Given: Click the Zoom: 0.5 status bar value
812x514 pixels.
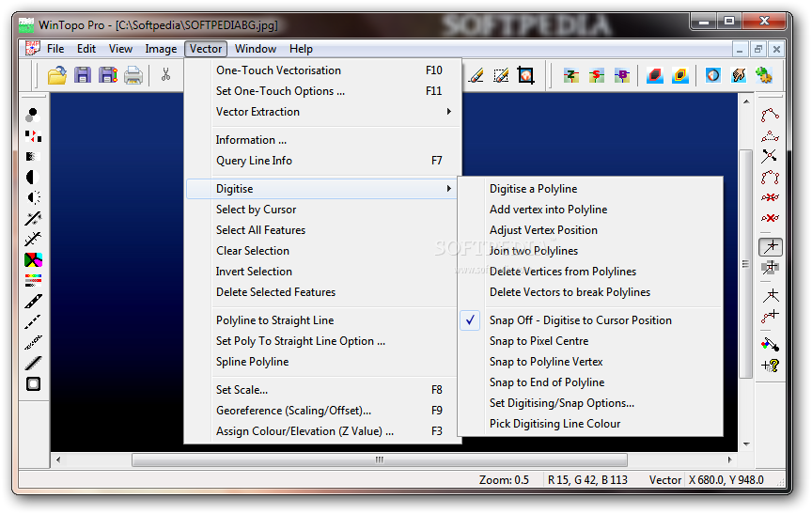Looking at the screenshot, I should tap(504, 480).
